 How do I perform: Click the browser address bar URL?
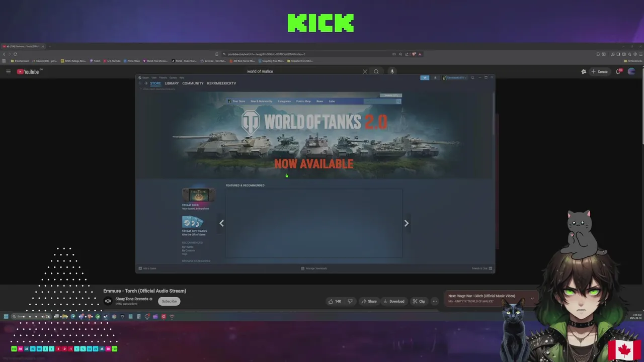(267, 54)
